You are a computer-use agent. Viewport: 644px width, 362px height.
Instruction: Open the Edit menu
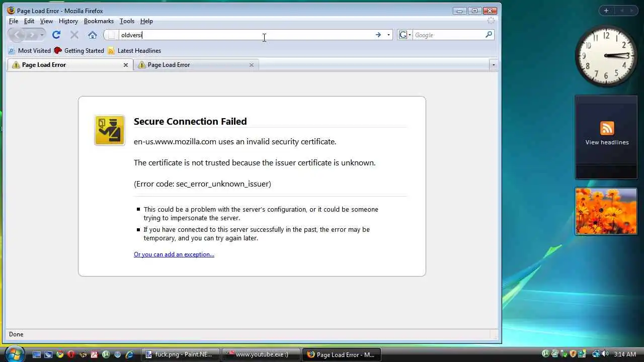click(29, 21)
